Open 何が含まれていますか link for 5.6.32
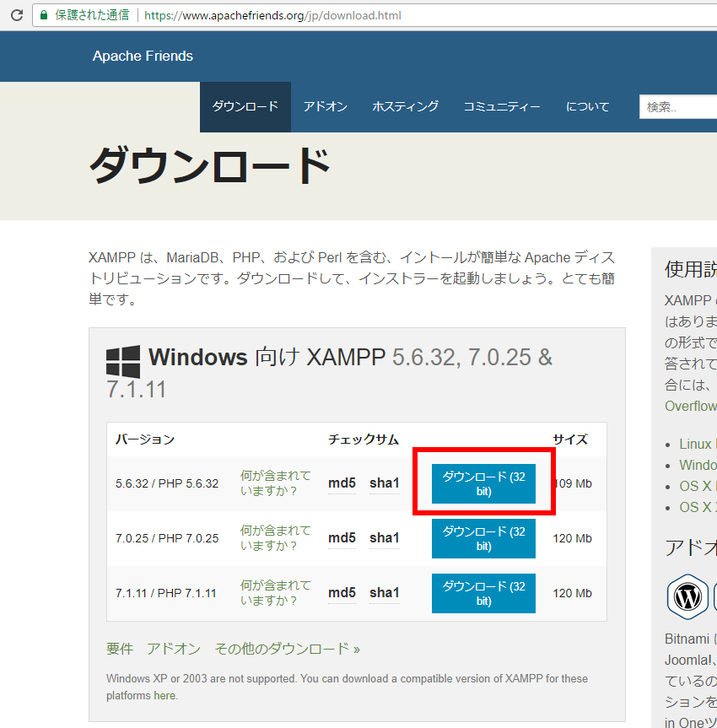 click(x=275, y=483)
